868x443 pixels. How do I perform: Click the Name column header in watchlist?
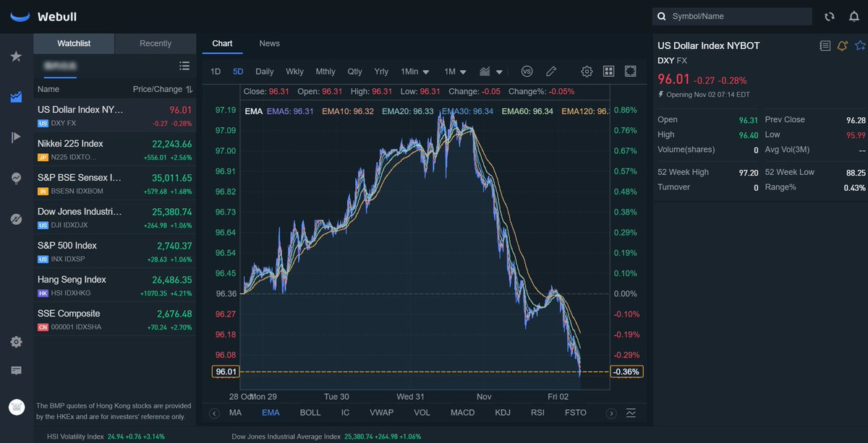(x=48, y=89)
